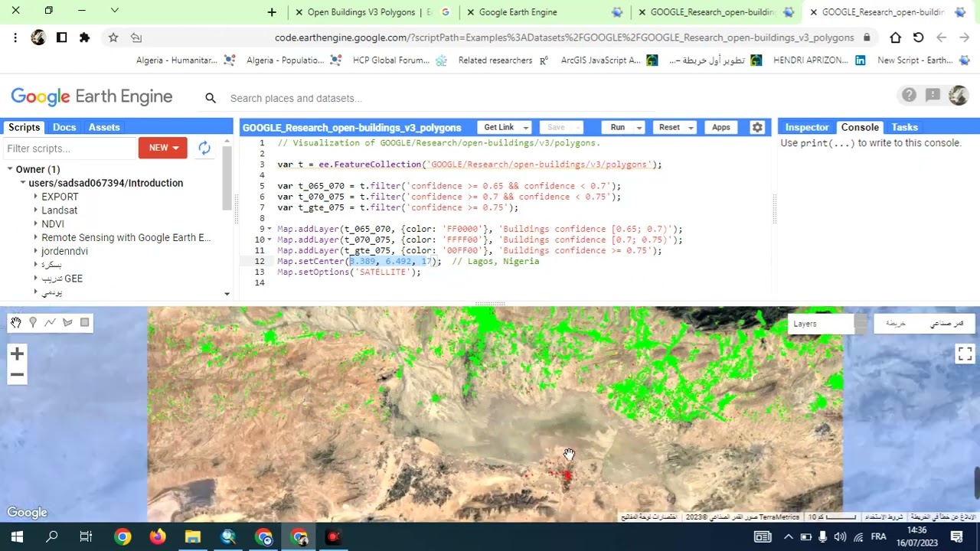Viewport: 980px width, 551px height.
Task: Zoom in on the map
Action: pyautogui.click(x=17, y=354)
